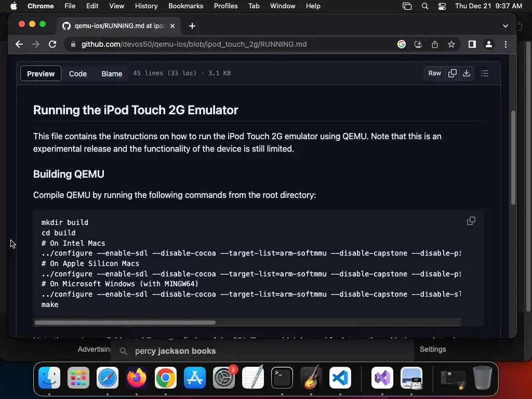Copy raw file contents
Screen dimensions: 532x399
click(453, 73)
